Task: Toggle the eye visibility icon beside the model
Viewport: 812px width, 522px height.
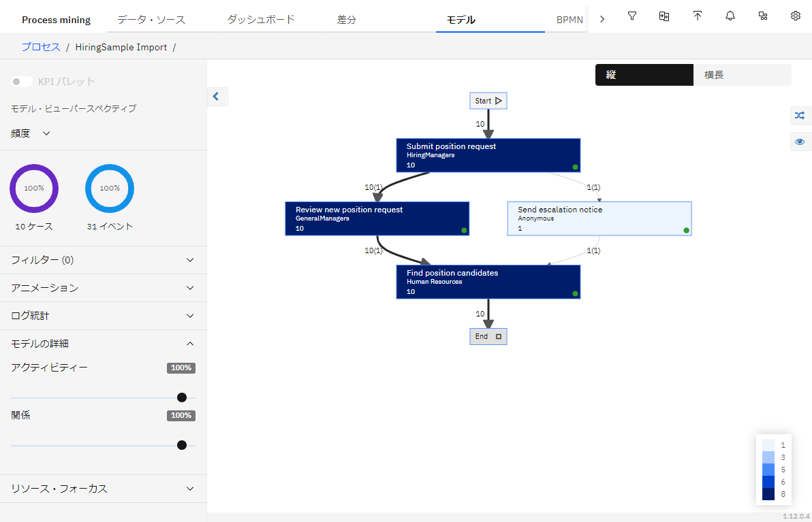Action: pos(800,142)
